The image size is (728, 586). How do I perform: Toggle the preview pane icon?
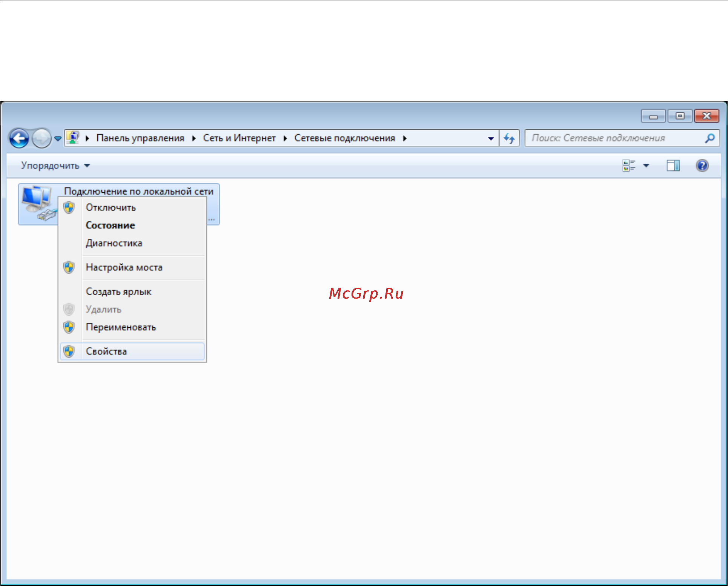pyautogui.click(x=673, y=166)
